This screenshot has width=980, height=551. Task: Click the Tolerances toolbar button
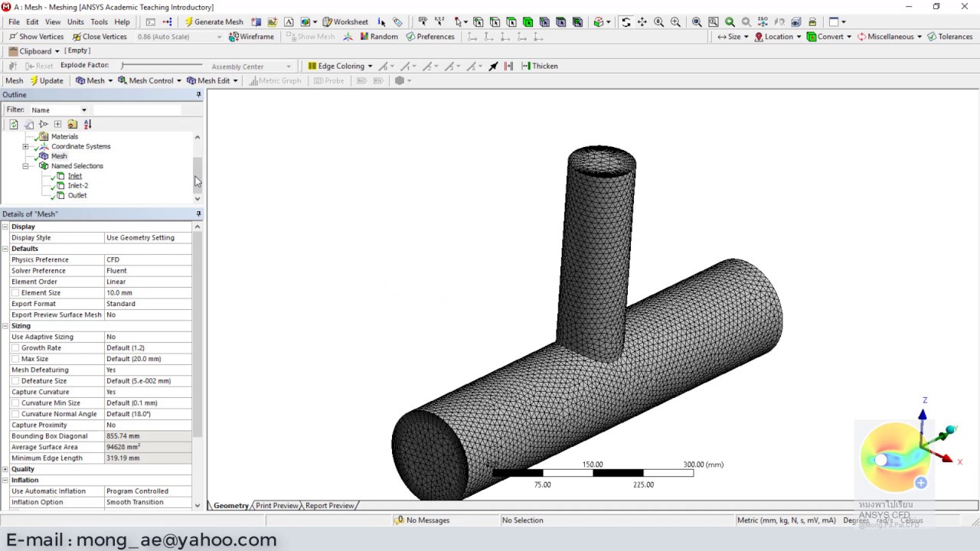[949, 36]
